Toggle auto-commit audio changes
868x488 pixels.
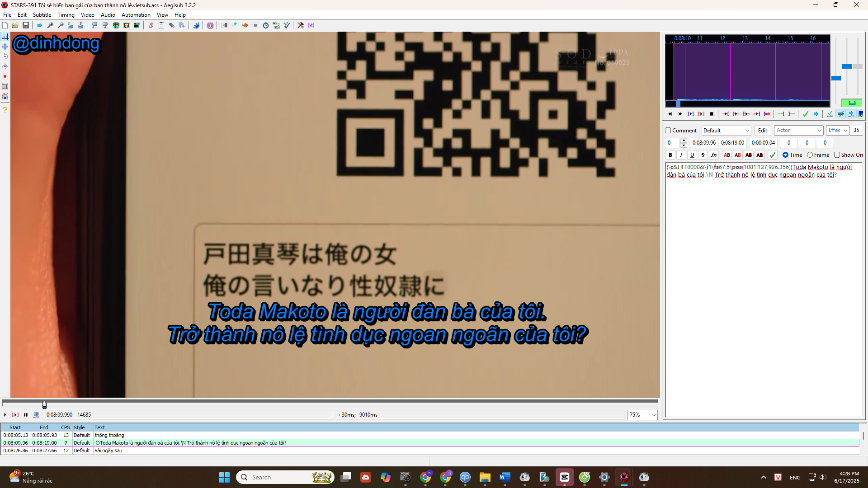[x=830, y=114]
